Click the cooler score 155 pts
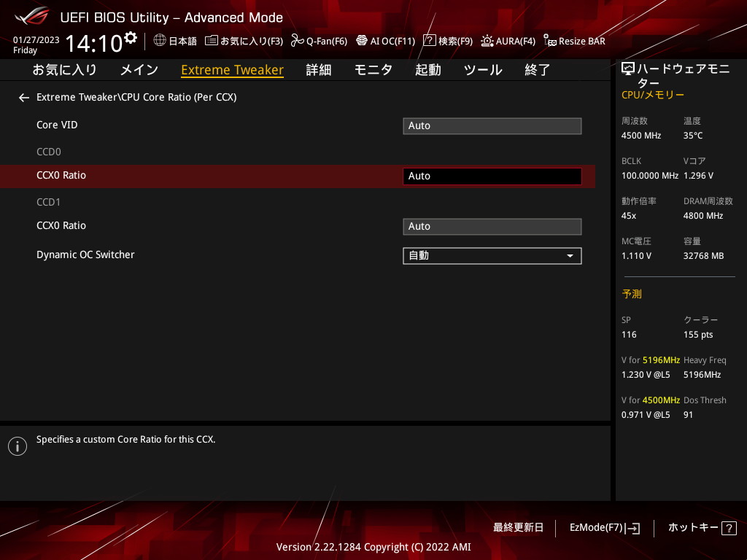Image resolution: width=747 pixels, height=560 pixels. pos(698,335)
